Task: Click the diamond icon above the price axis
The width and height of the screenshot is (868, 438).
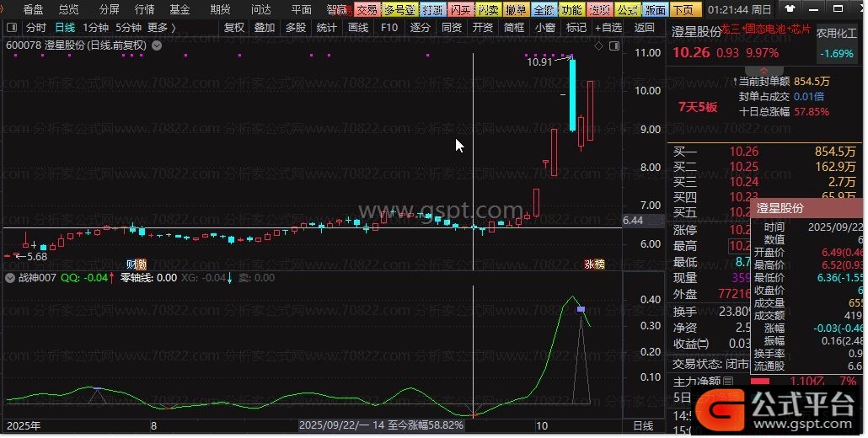Action: (599, 45)
